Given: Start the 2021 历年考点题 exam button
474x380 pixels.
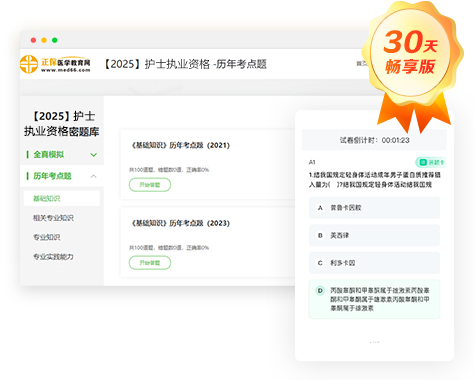Looking at the screenshot, I should pyautogui.click(x=150, y=185).
